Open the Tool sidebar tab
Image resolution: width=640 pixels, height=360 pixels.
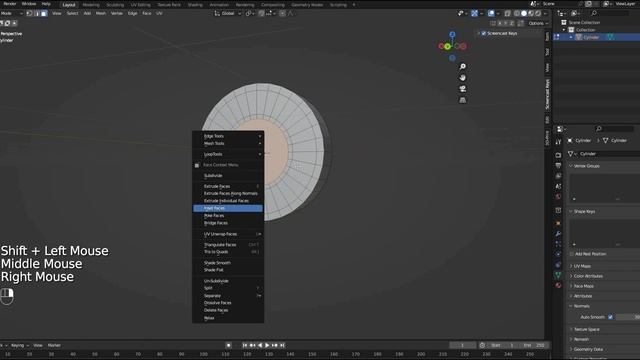tap(547, 52)
